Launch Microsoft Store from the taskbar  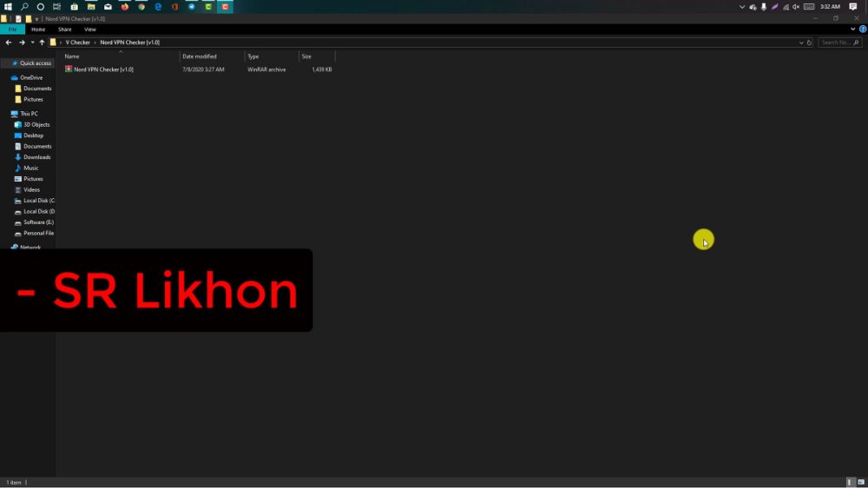click(74, 7)
